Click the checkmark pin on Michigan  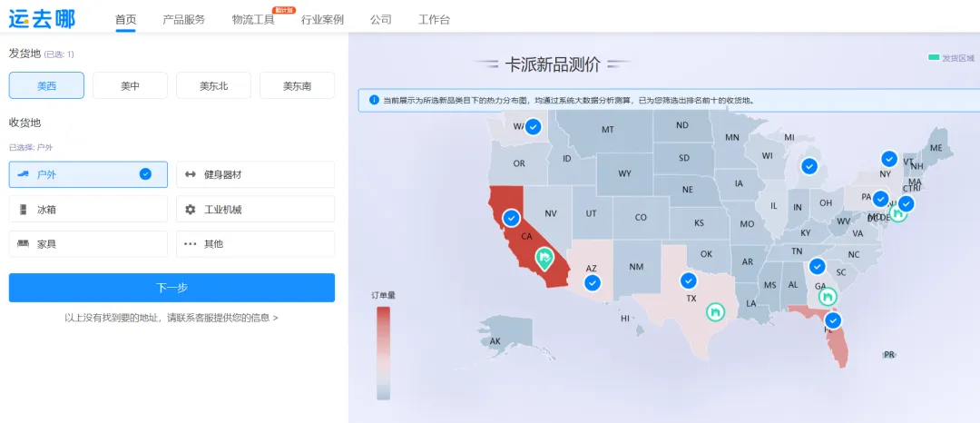(809, 166)
